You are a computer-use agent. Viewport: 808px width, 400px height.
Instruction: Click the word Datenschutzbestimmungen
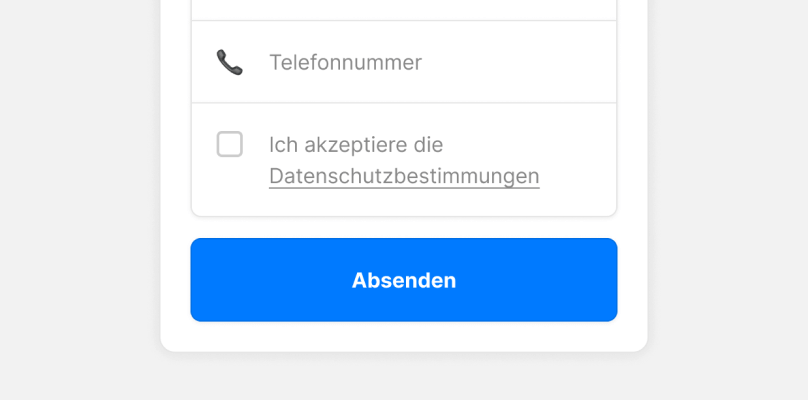point(404,176)
